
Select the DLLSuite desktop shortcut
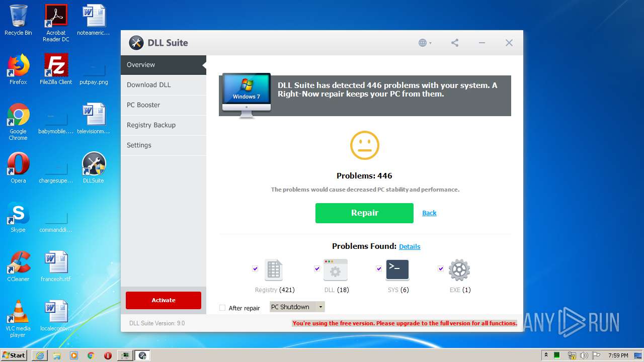coord(94,168)
